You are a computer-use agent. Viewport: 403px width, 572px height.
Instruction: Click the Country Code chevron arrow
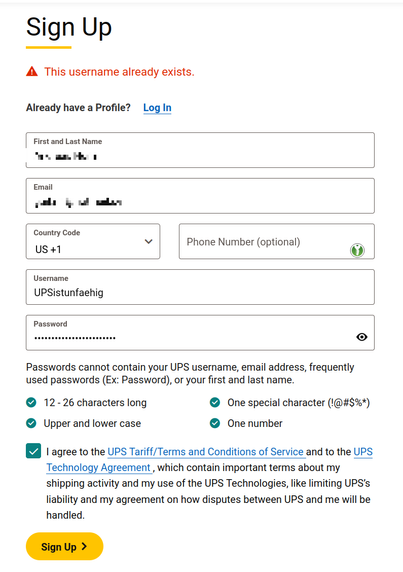point(148,241)
